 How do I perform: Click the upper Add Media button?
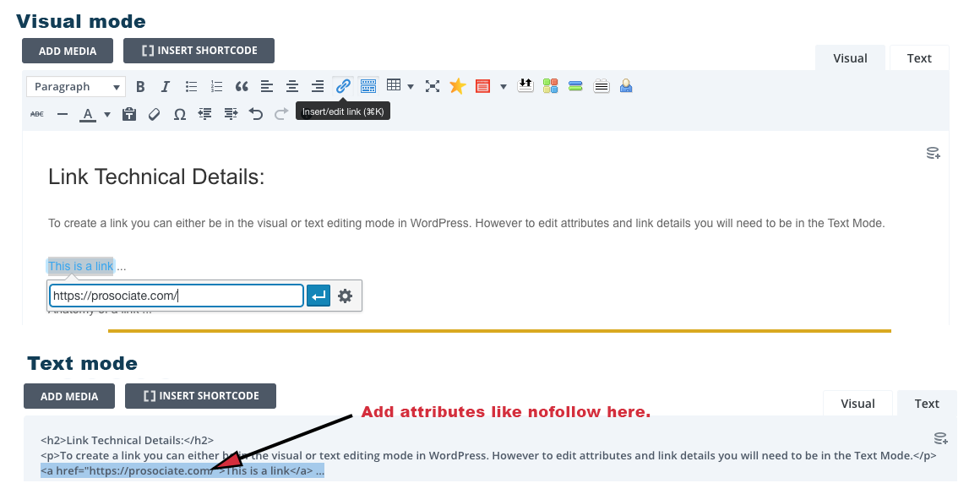point(68,51)
